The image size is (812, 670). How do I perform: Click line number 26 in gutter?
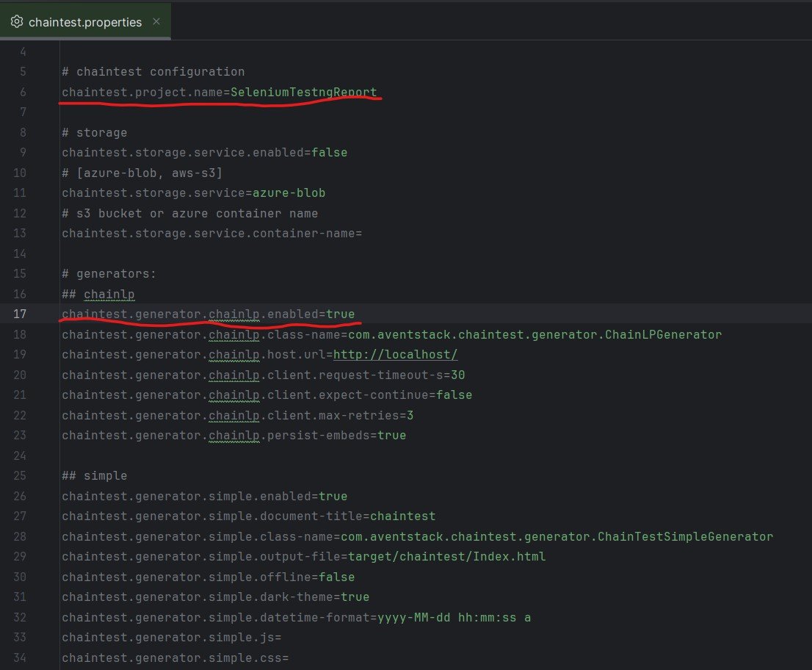[x=20, y=497]
